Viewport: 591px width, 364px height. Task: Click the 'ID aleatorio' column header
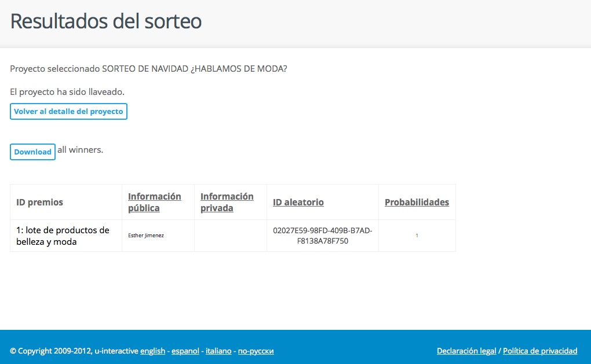[x=298, y=202]
